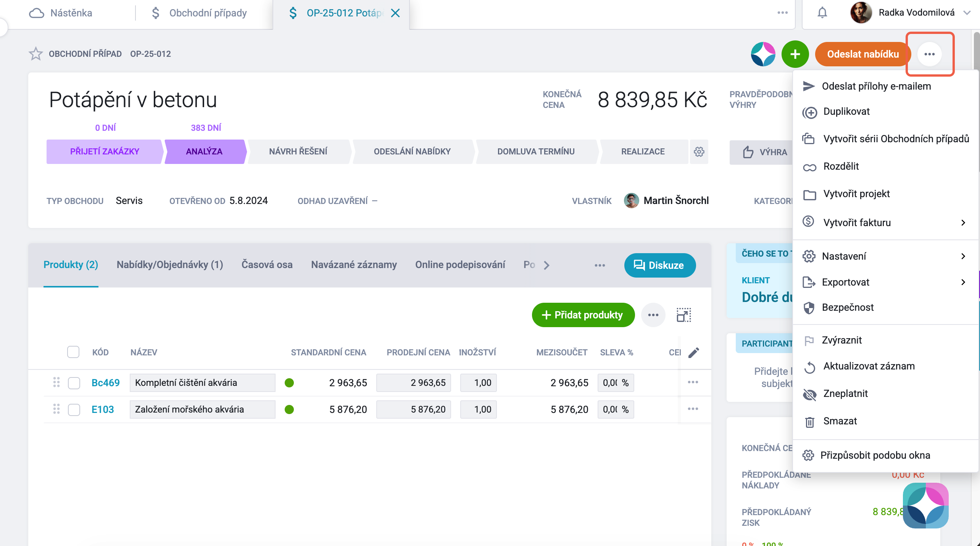Image resolution: width=980 pixels, height=546 pixels.
Task: Open pipeline stage settings gear
Action: [699, 152]
